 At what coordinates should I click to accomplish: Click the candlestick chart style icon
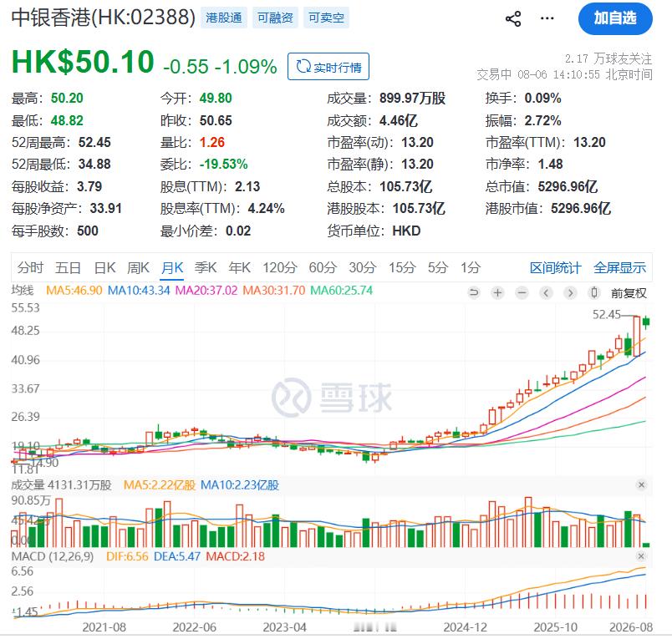pyautogui.click(x=594, y=293)
